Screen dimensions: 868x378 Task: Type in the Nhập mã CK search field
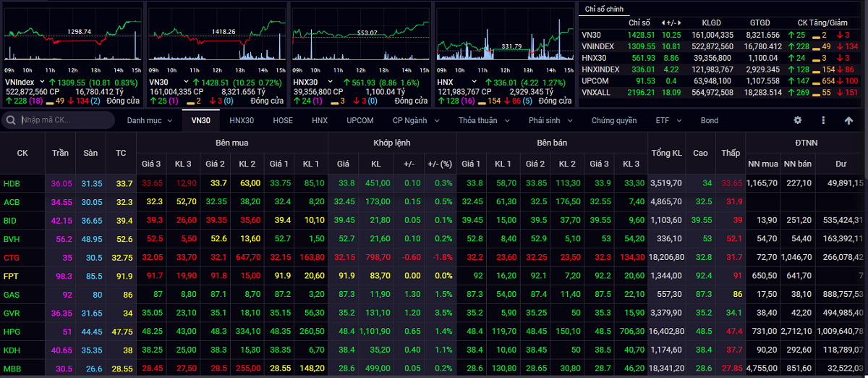pyautogui.click(x=65, y=120)
